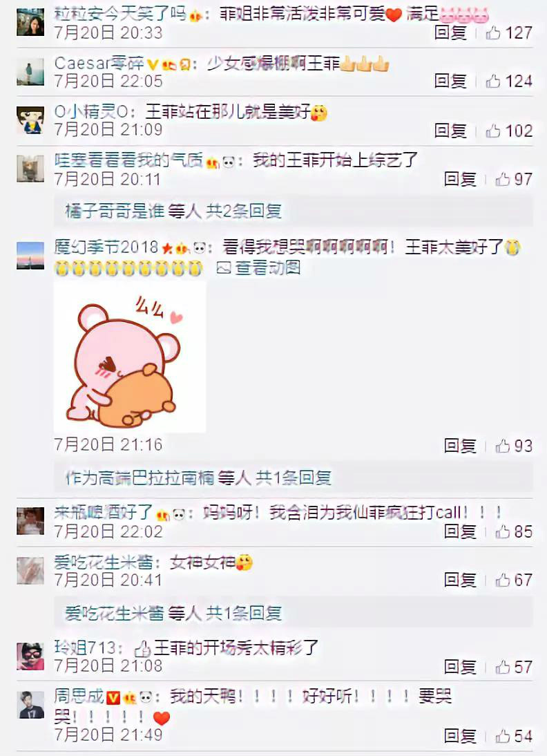547x756 pixels.
Task: Click thumbs-up icon beside 124 count
Action: pos(493,81)
